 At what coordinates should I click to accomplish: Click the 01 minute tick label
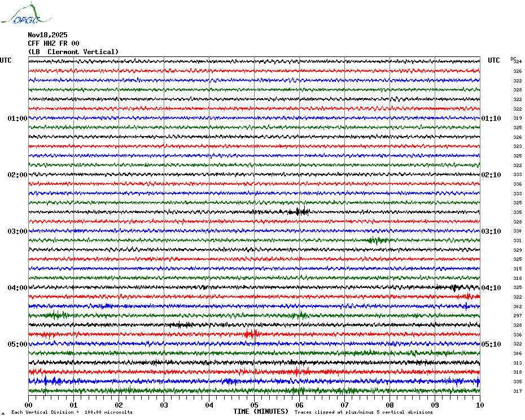coord(73,405)
